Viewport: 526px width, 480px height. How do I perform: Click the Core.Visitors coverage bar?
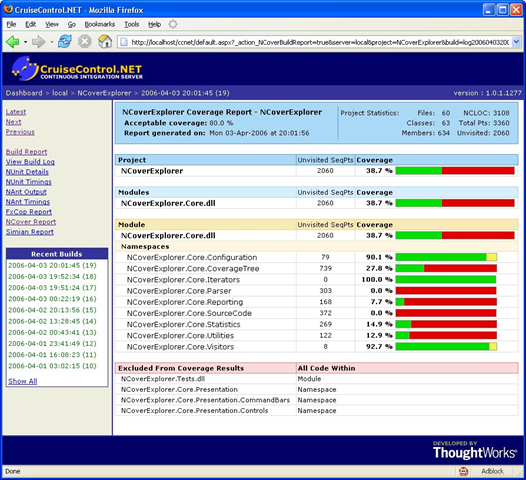(446, 346)
